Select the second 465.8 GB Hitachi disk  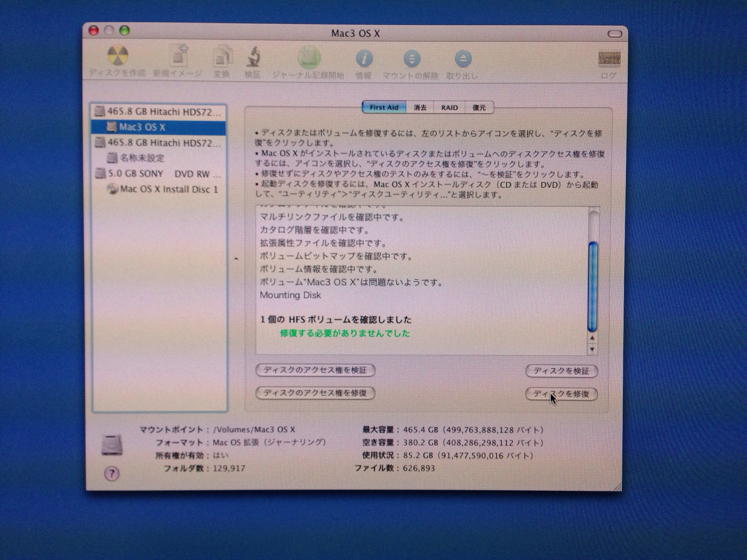click(158, 143)
